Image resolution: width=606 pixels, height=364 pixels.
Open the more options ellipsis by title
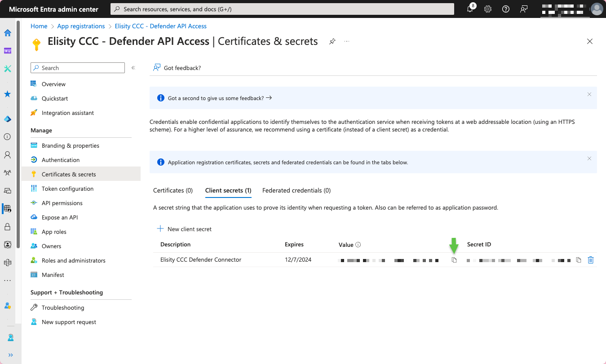pyautogui.click(x=347, y=41)
